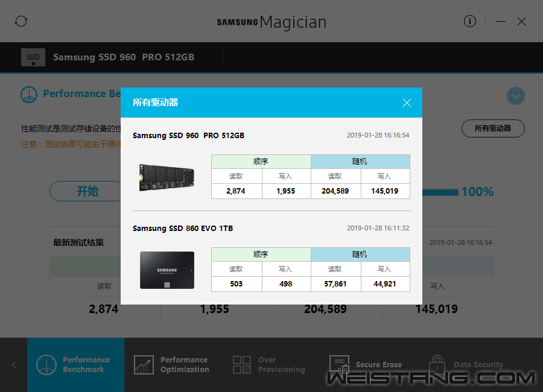This screenshot has height=392, width=543.
Task: Select the Samsung SSD 960 PRO 512GB dialog title
Action: [188, 136]
